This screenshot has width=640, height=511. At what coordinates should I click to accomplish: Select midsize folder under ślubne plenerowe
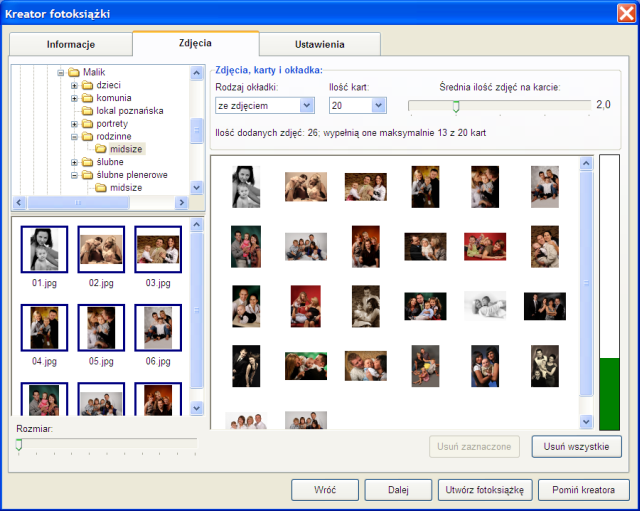point(125,188)
